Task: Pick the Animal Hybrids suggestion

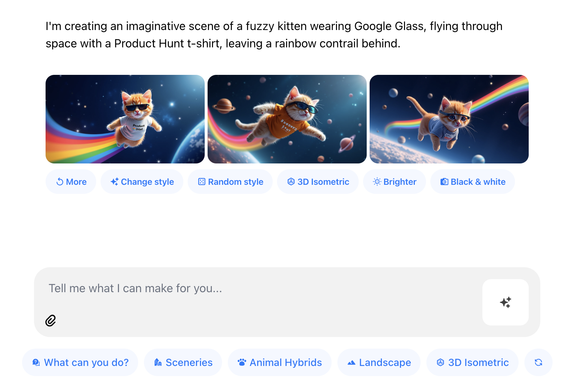Action: [x=280, y=362]
